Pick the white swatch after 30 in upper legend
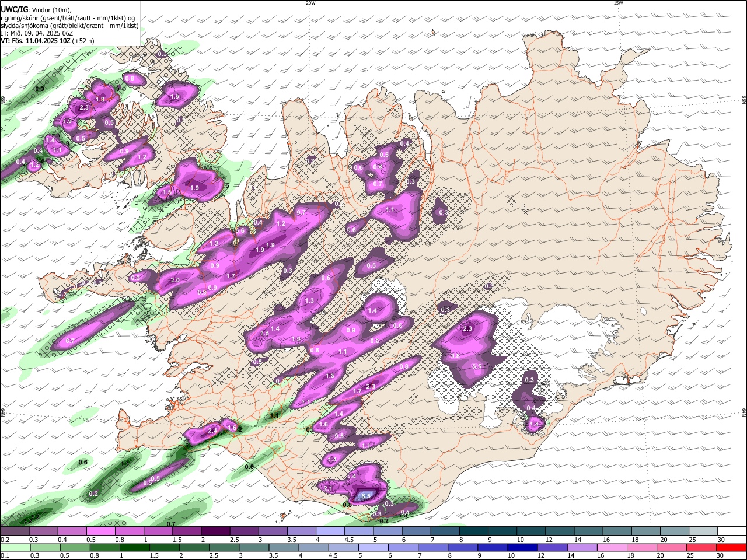The image size is (747, 560). [732, 531]
